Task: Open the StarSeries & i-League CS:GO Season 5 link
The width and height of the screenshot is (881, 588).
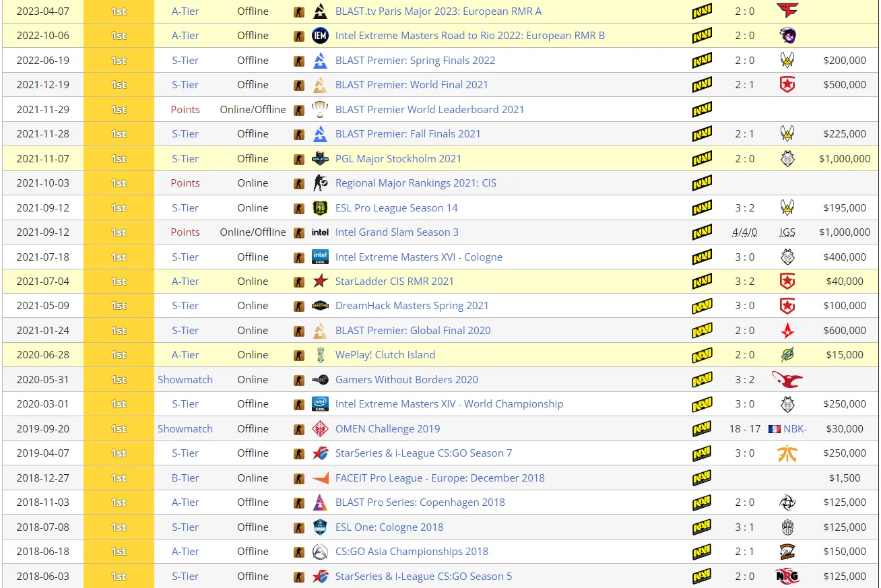Action: [x=424, y=576]
